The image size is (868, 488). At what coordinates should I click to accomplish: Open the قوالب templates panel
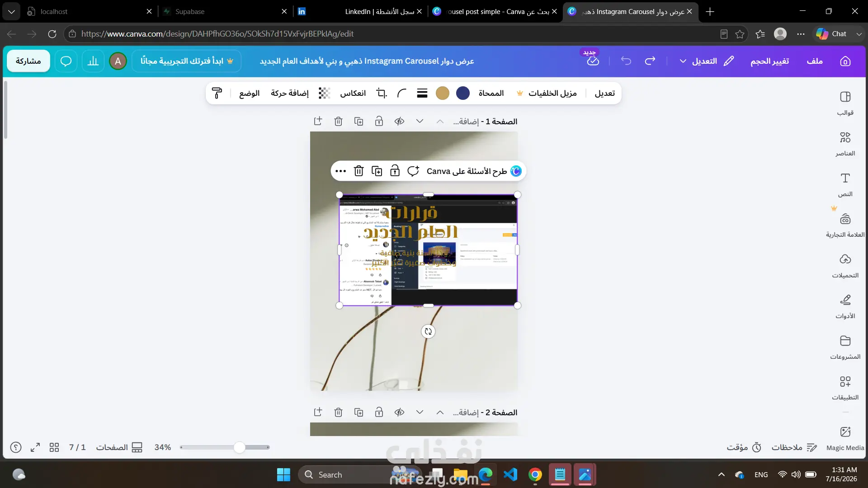coord(845,103)
